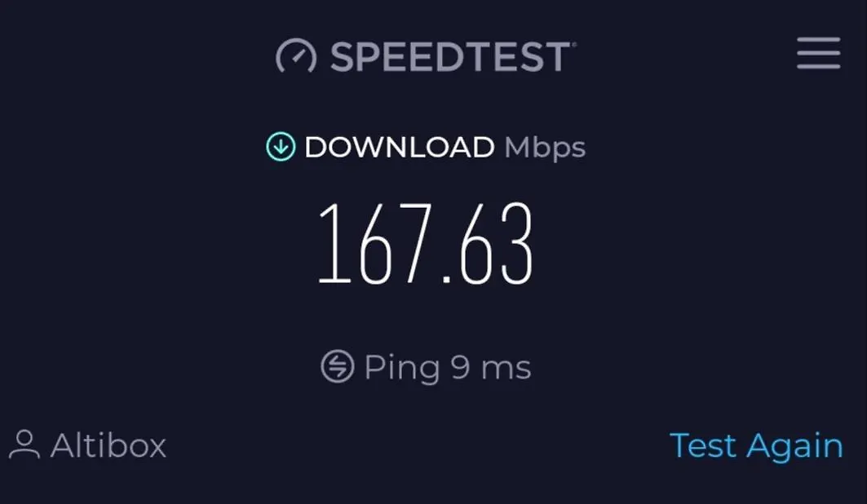867x504 pixels.
Task: Click the ms unit after ping value
Action: pyautogui.click(x=506, y=369)
